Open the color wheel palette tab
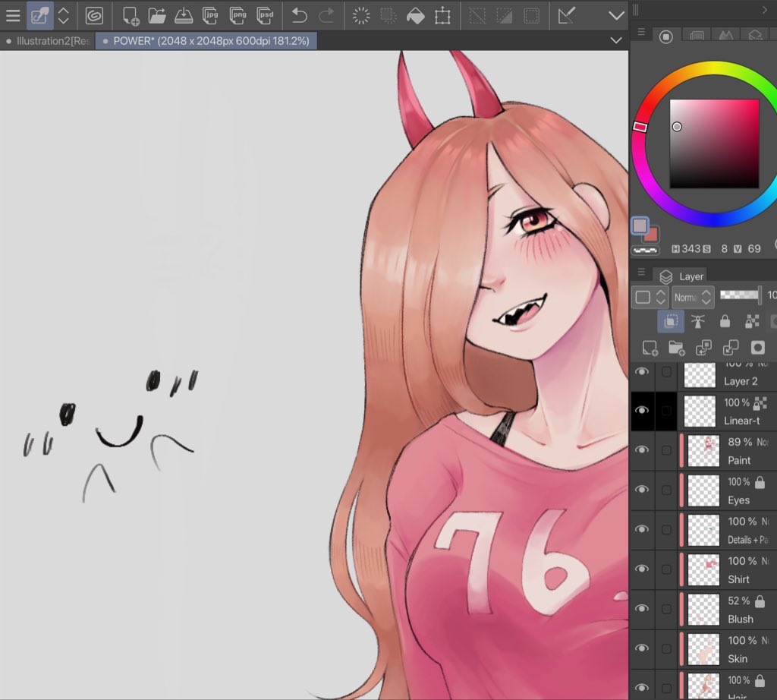Image resolution: width=777 pixels, height=700 pixels. pyautogui.click(x=666, y=36)
